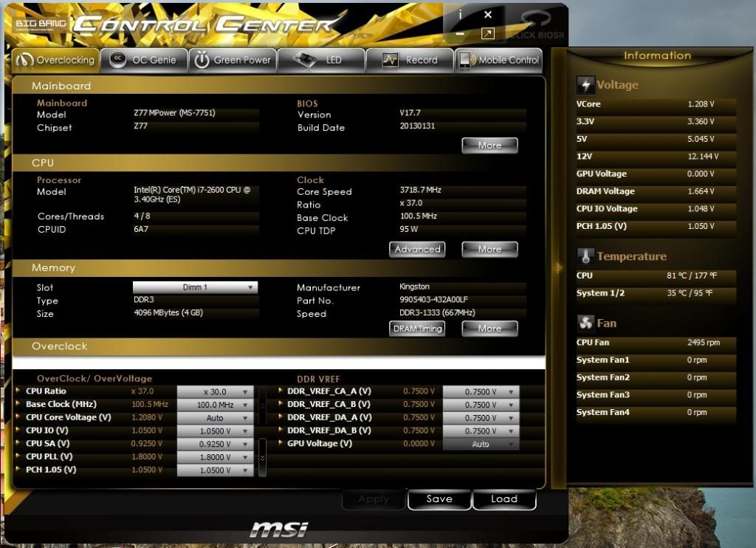The width and height of the screenshot is (756, 548).
Task: Click the DRAM Voltage reading 1.664 V
Action: point(701,191)
